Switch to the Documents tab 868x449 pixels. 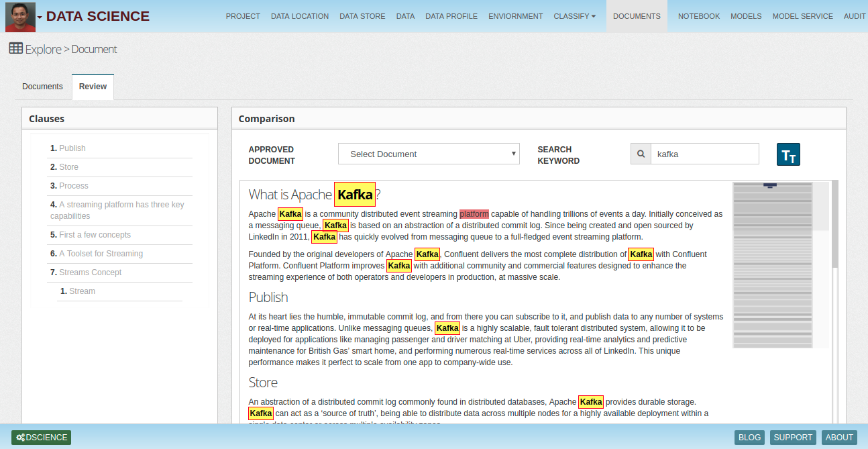tap(42, 87)
